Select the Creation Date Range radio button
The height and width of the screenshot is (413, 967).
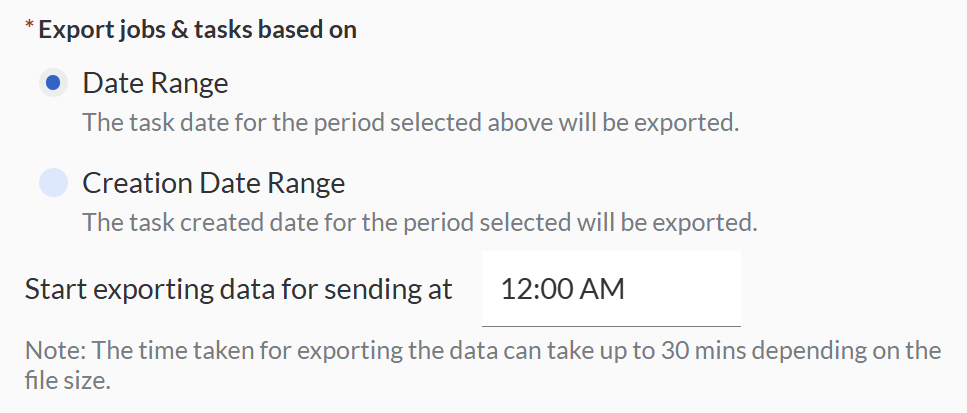click(x=53, y=183)
